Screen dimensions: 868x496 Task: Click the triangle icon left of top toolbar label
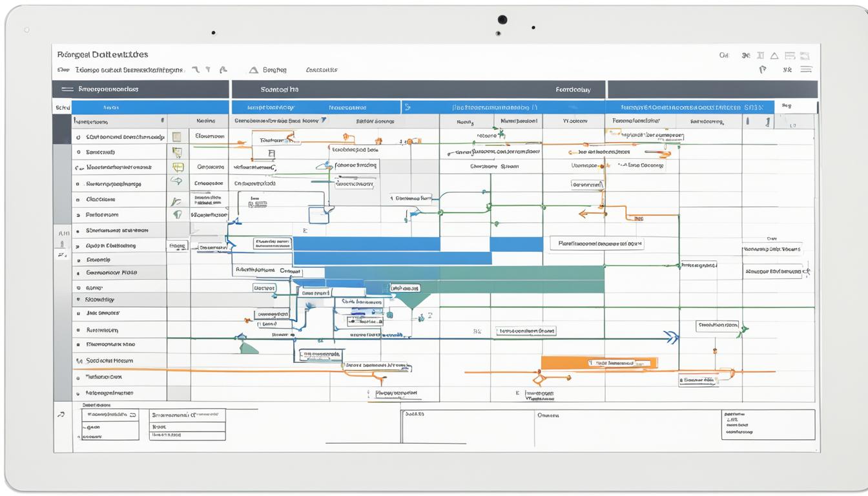[x=253, y=70]
